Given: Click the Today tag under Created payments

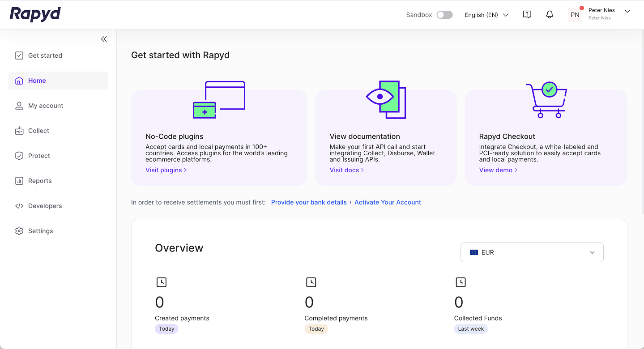Looking at the screenshot, I should pyautogui.click(x=166, y=329).
